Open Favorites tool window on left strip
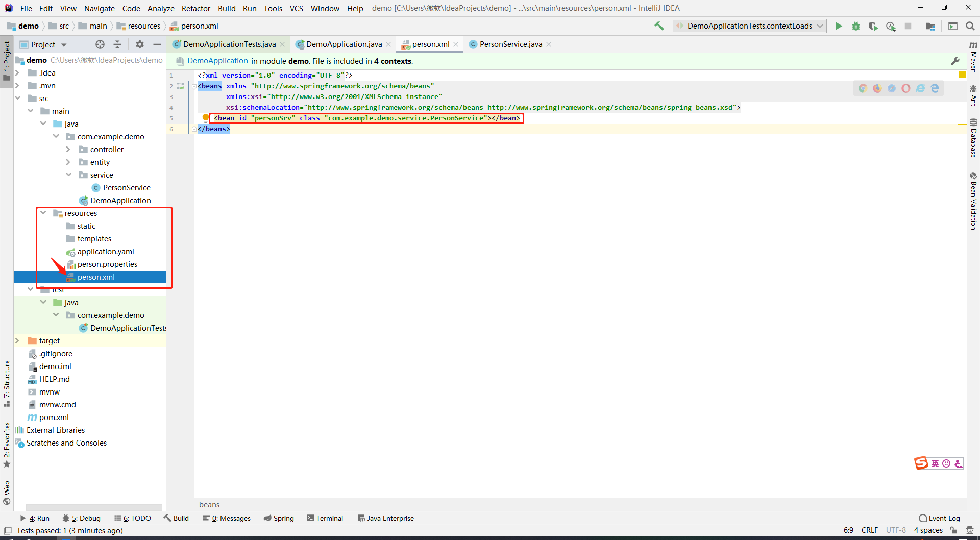 [x=7, y=444]
